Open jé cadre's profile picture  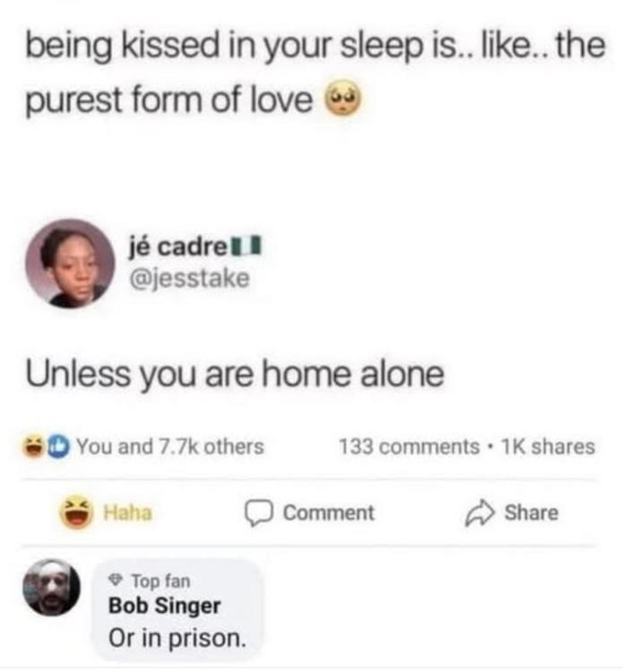pos(70,263)
